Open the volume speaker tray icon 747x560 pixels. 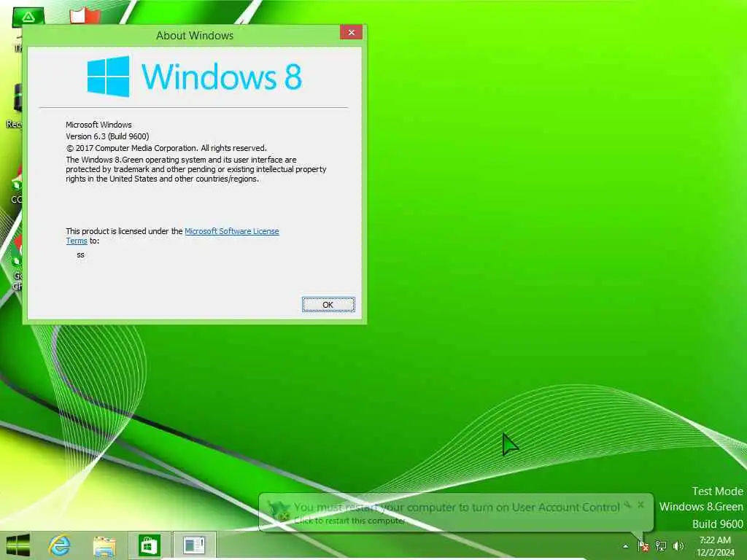pos(678,546)
